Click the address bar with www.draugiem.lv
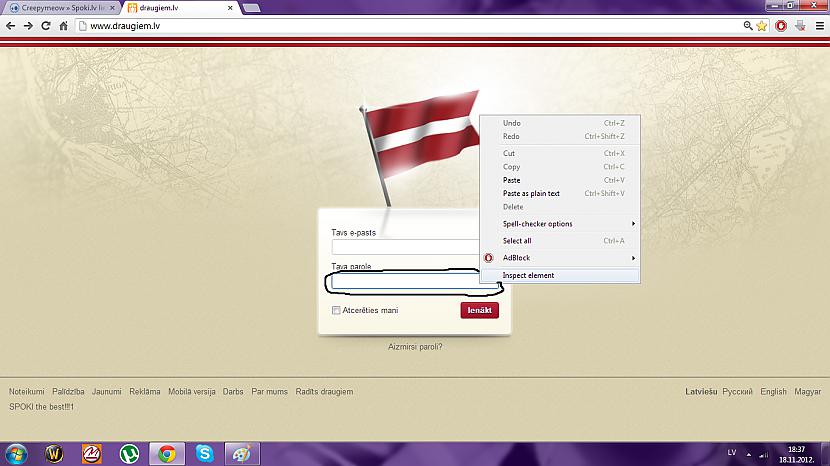Image resolution: width=830 pixels, height=466 pixels. [x=413, y=25]
